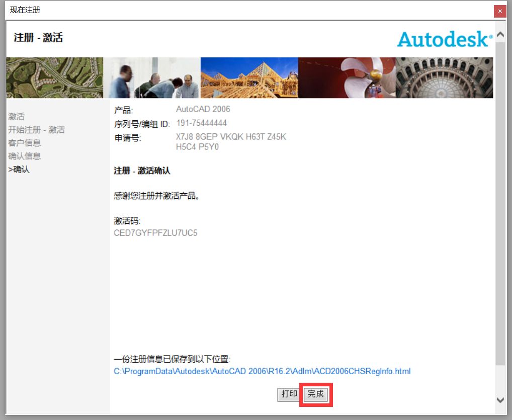
Task: Select the >确认 sidebar step
Action: [x=19, y=169]
